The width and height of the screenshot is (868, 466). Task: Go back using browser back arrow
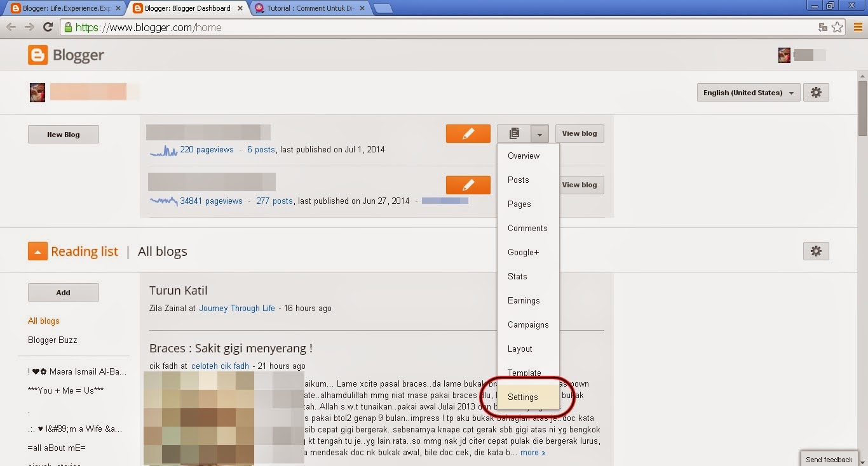pyautogui.click(x=11, y=27)
